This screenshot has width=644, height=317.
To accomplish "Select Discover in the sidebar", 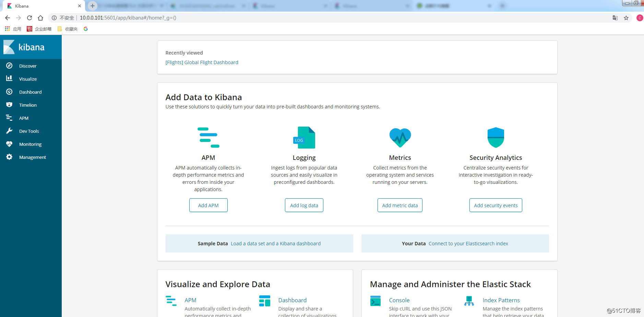I will click(28, 66).
